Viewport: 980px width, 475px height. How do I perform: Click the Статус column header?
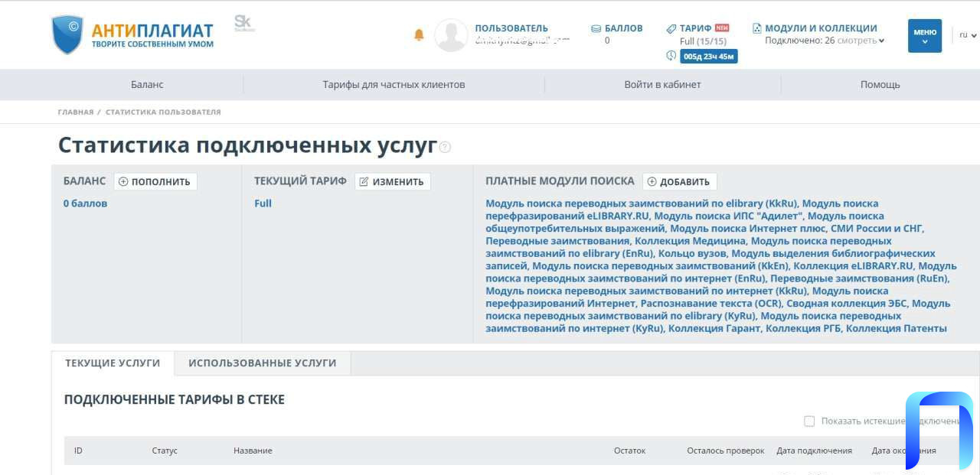point(165,451)
